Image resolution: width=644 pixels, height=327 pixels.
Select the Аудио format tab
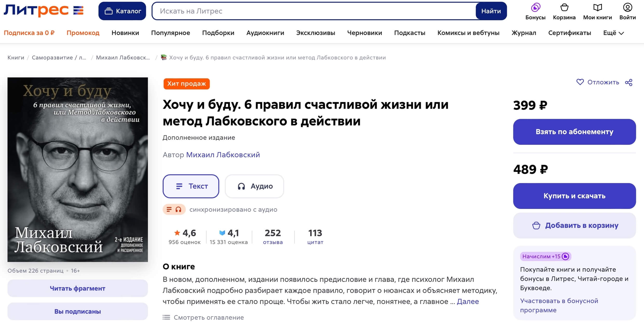[x=254, y=186]
